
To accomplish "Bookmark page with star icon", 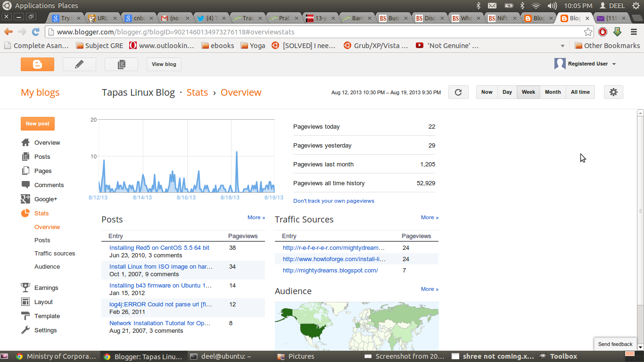I will [588, 32].
